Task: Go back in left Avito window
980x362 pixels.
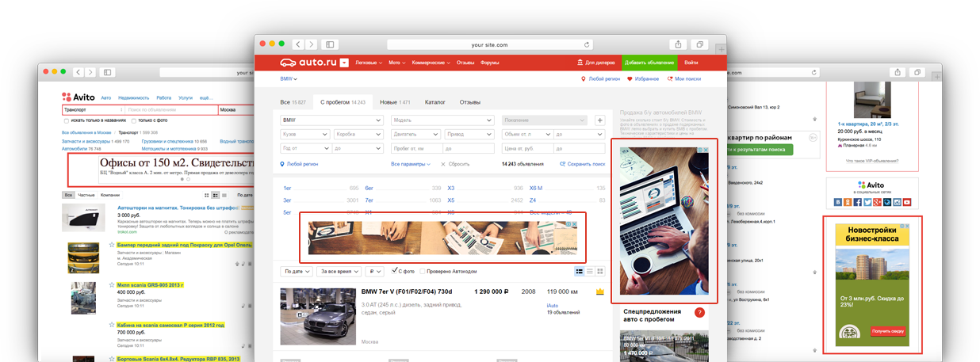Action: 78,72
